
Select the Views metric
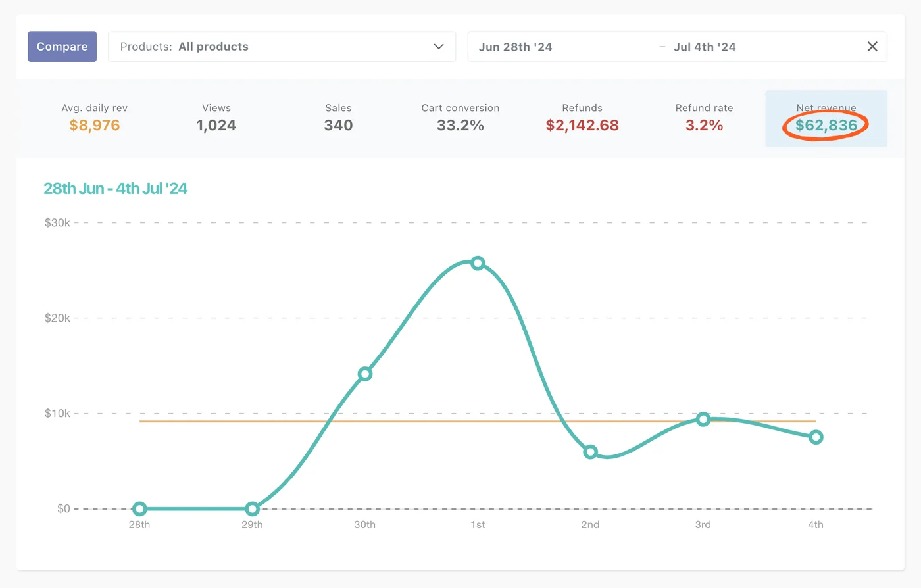(216, 118)
